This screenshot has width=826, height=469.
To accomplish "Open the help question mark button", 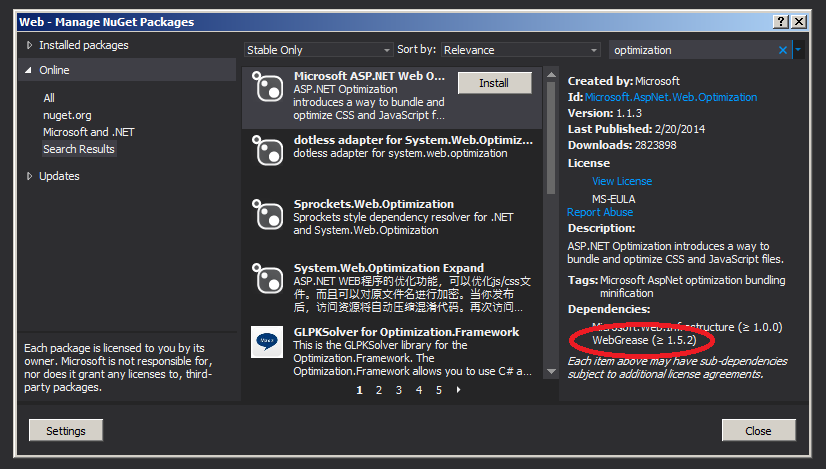I will pos(781,22).
